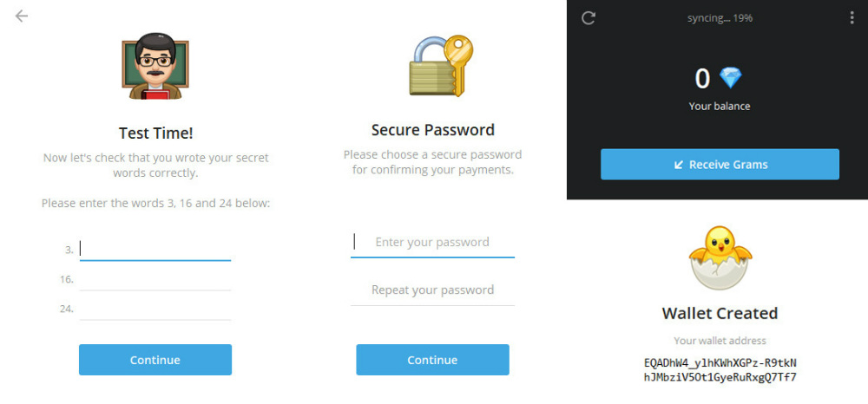Click the Repeat your password field
The width and height of the screenshot is (868, 404).
(x=432, y=290)
